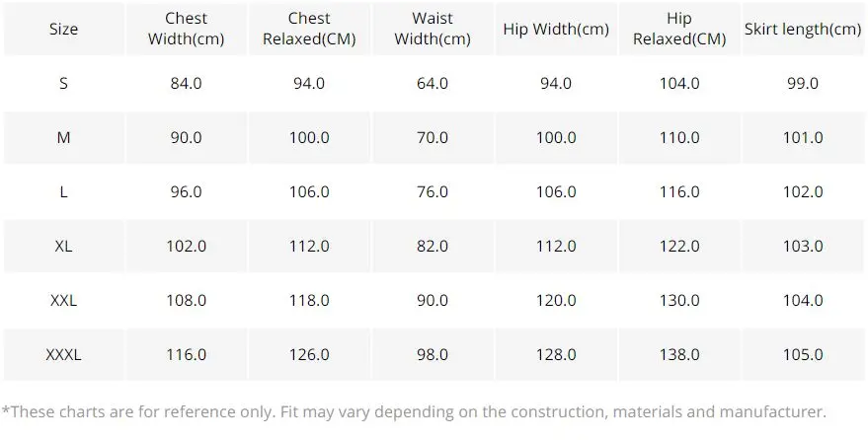Select the XXL size row label
868x440 pixels.
pos(63,300)
